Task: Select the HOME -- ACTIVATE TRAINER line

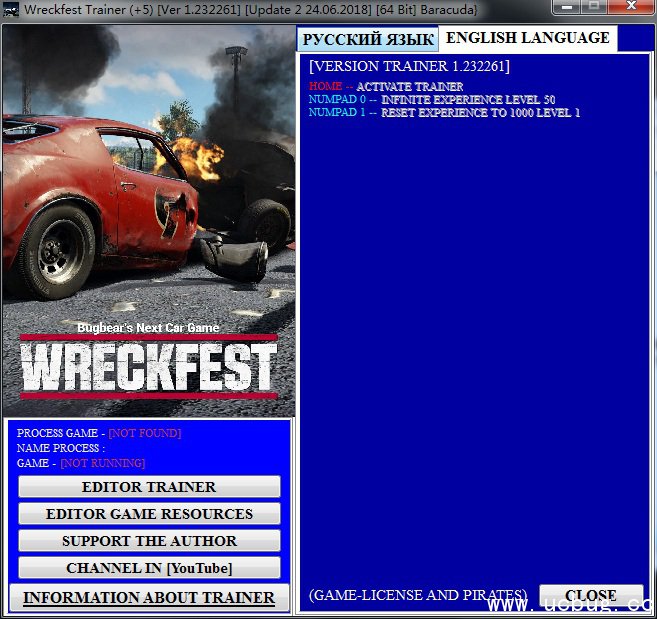Action: [386, 87]
